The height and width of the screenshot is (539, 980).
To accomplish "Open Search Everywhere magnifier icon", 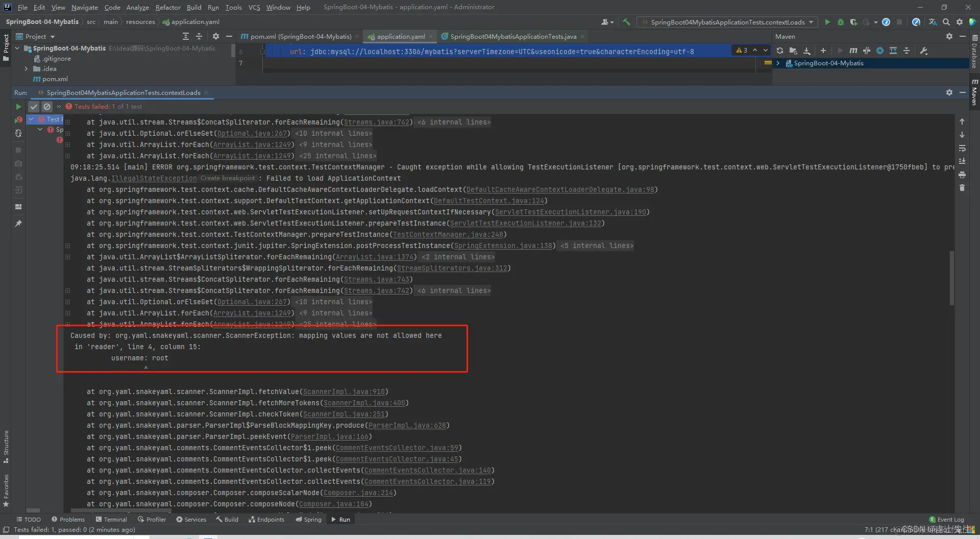I will (x=946, y=22).
